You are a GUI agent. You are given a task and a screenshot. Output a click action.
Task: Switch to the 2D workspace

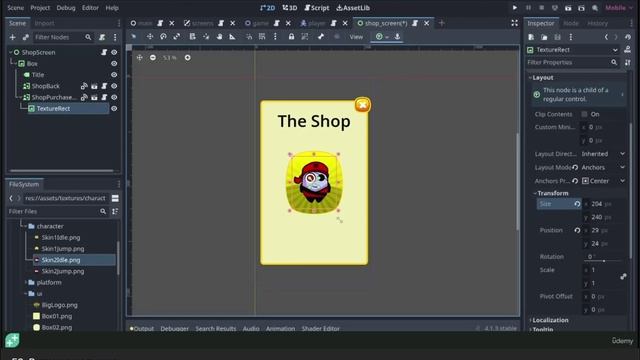[268, 8]
